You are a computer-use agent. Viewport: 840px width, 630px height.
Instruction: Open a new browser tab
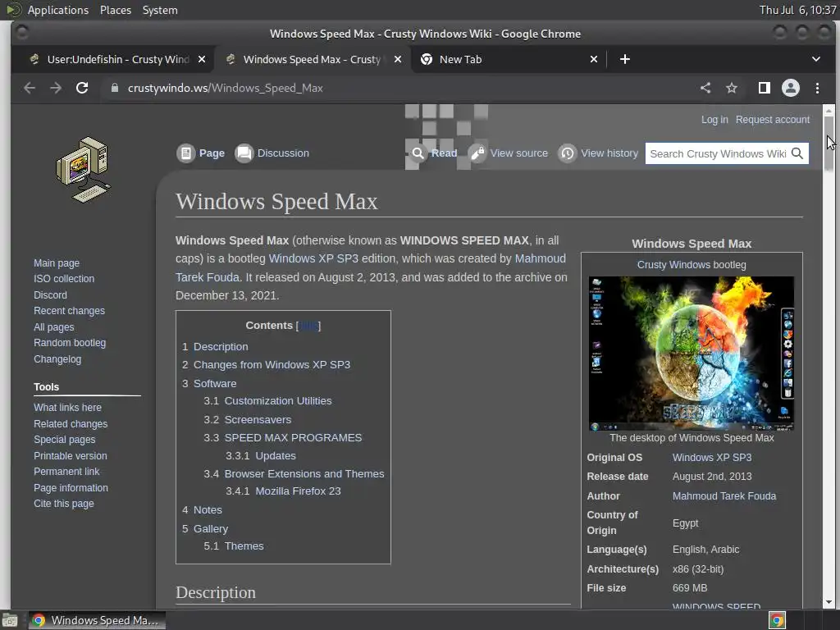click(624, 59)
